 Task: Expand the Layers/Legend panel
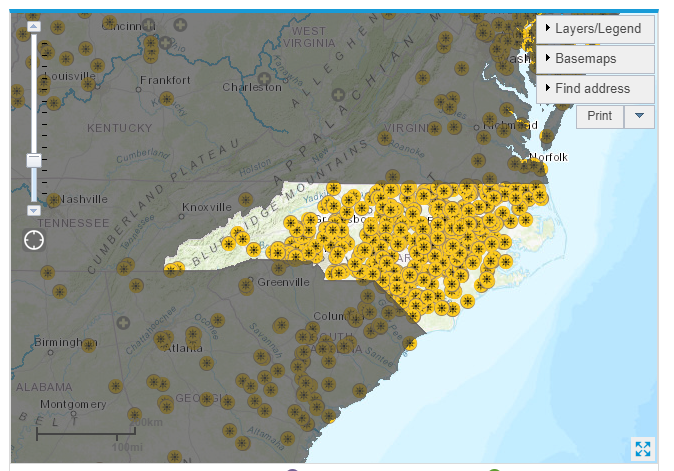tap(596, 29)
